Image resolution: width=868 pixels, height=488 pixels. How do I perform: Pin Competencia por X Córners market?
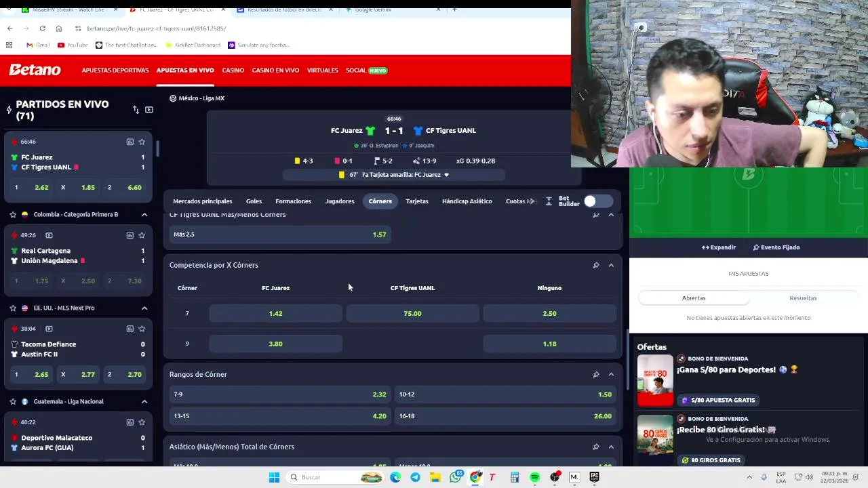tap(596, 265)
